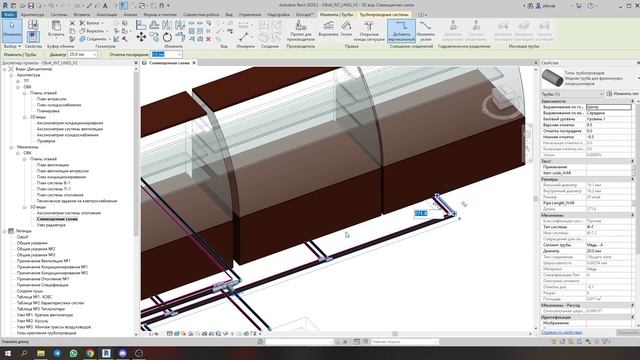Image resolution: width=640 pixels, height=360 pixels.
Task: Open Telegram from the Windows taskbar
Action: (57, 353)
